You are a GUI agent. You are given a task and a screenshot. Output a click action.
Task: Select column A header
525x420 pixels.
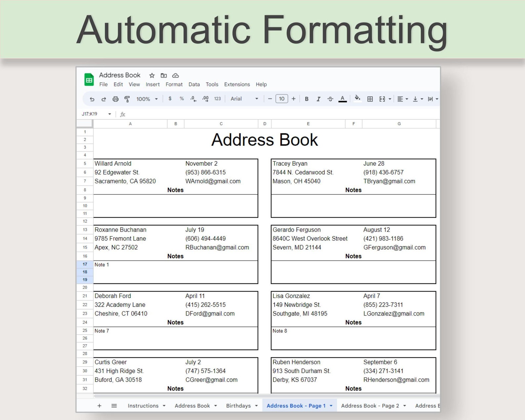point(130,124)
